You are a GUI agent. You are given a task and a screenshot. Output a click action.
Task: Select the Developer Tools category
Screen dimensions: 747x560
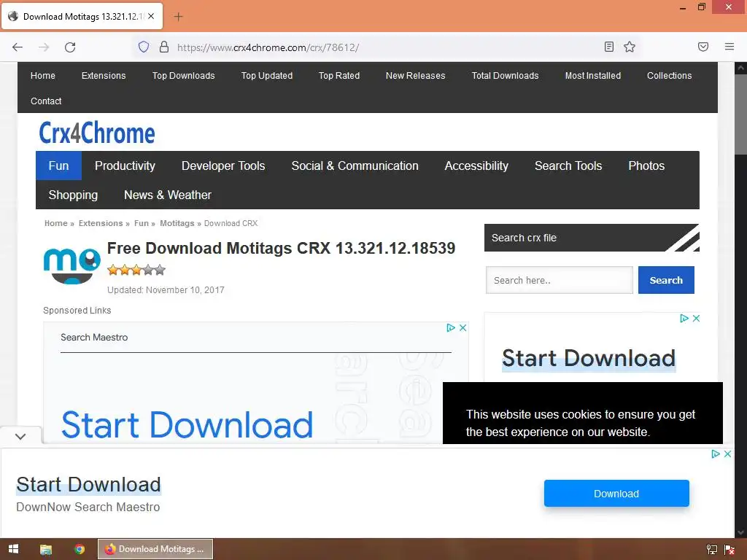[x=223, y=166]
